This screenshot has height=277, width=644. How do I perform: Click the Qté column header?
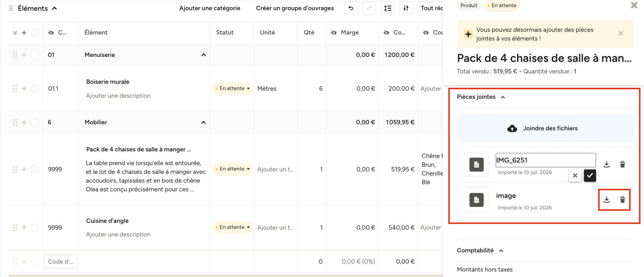[309, 33]
